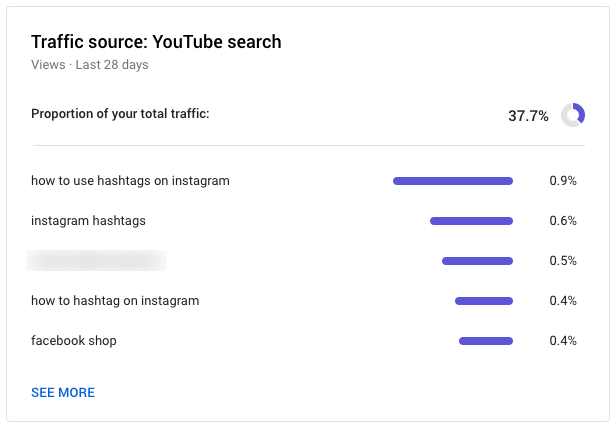Click the 0.5% percentage value
The width and height of the screenshot is (616, 430).
tap(563, 261)
